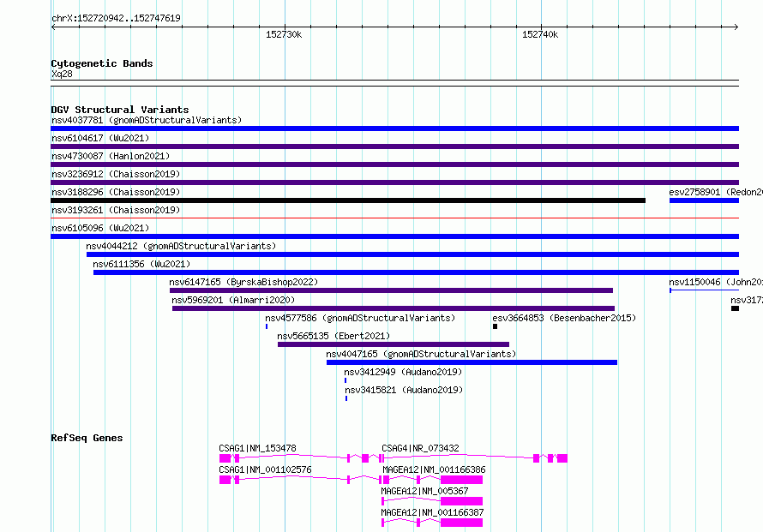Click the blue esv2758901 variant bar
The width and height of the screenshot is (763, 532).
pyautogui.click(x=704, y=200)
